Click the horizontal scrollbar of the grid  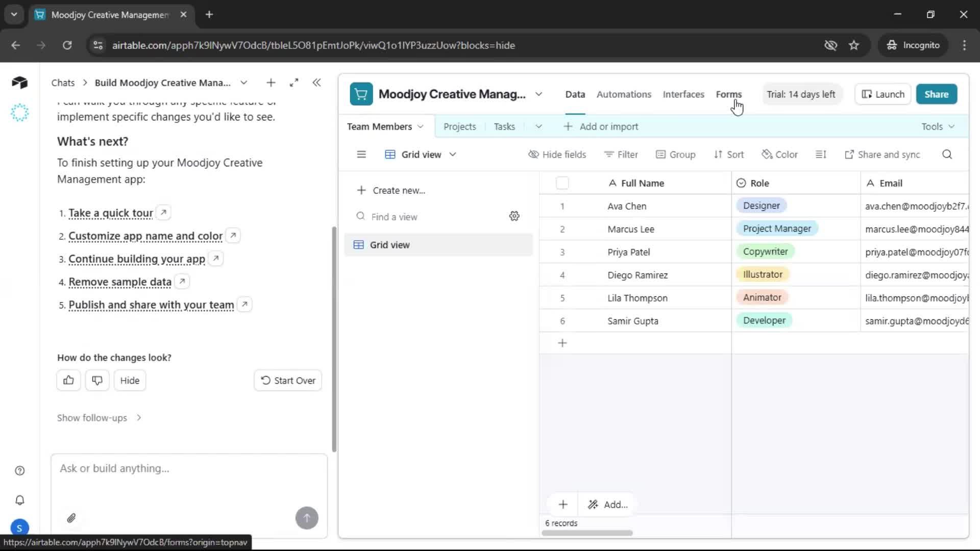(x=587, y=533)
